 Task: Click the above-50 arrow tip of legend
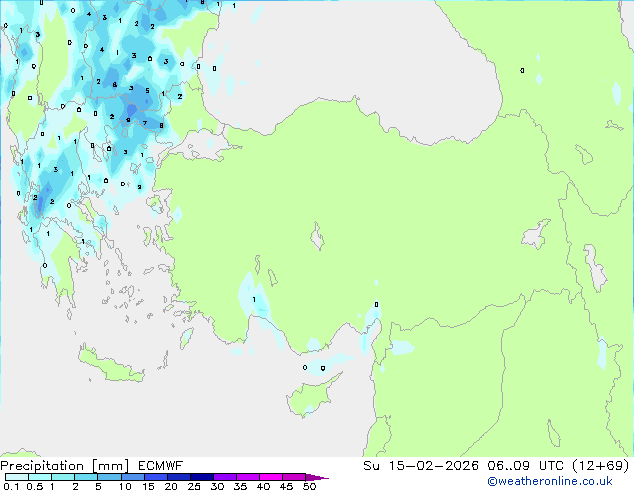[x=317, y=477]
